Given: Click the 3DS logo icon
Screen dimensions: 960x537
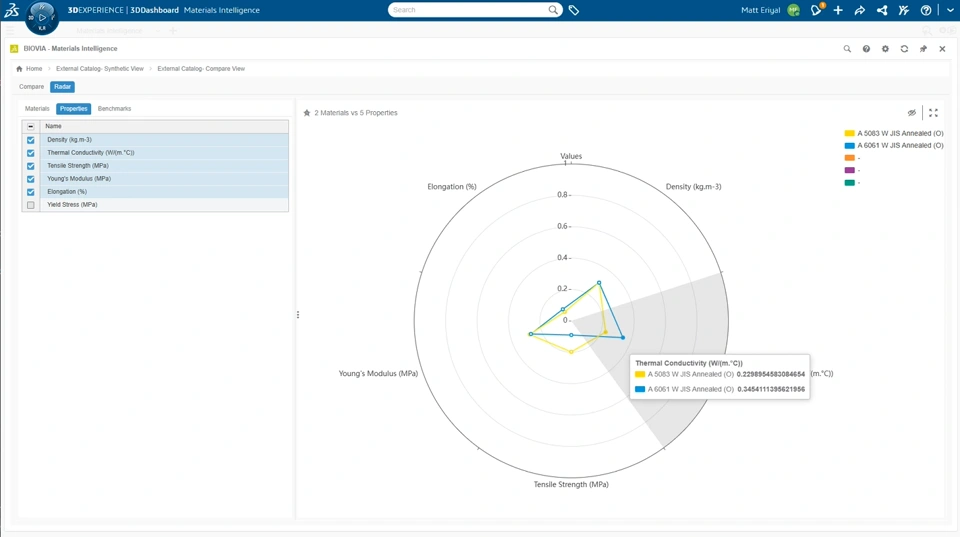Looking at the screenshot, I should click(x=12, y=10).
